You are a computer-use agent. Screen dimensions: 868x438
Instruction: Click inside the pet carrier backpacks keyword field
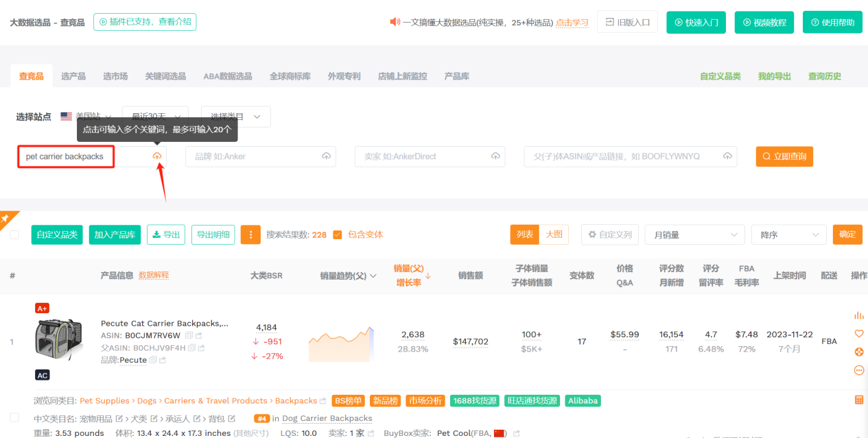(x=65, y=156)
